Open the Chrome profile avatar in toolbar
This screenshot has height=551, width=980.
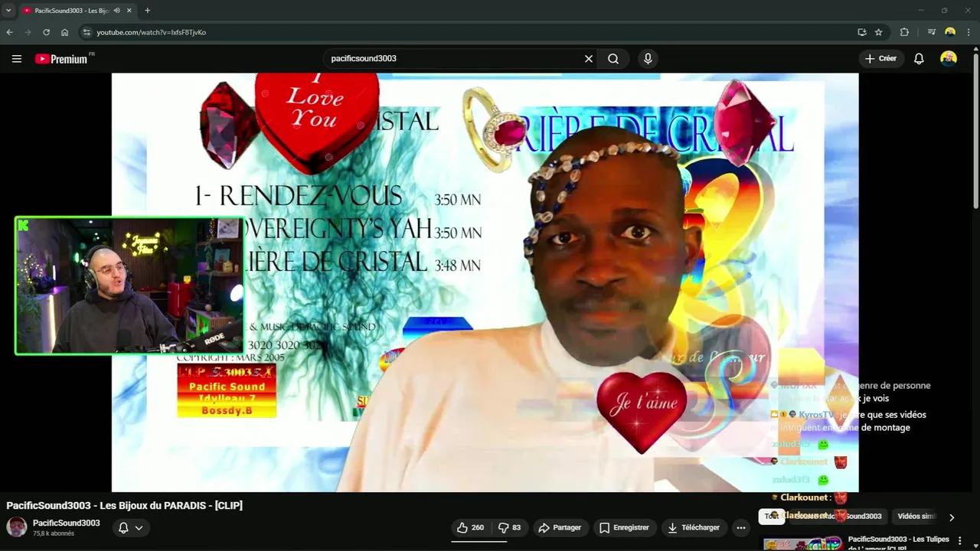tap(950, 32)
